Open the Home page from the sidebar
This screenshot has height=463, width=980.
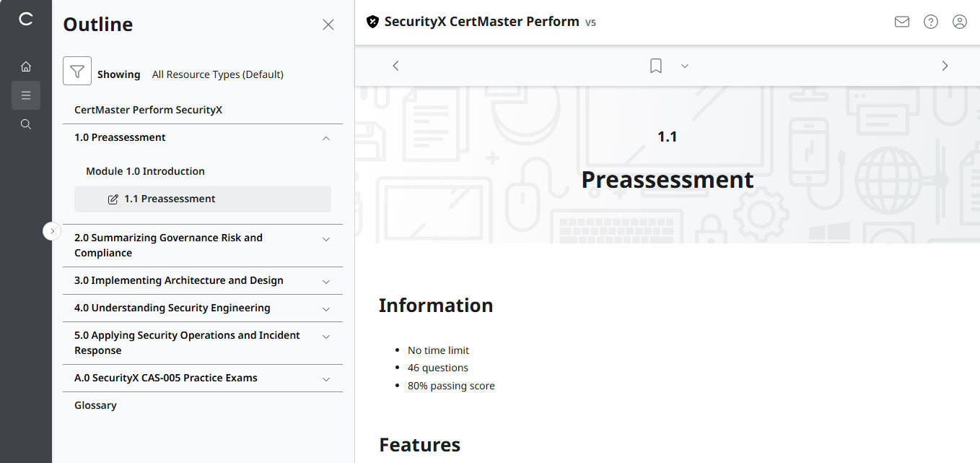click(26, 66)
